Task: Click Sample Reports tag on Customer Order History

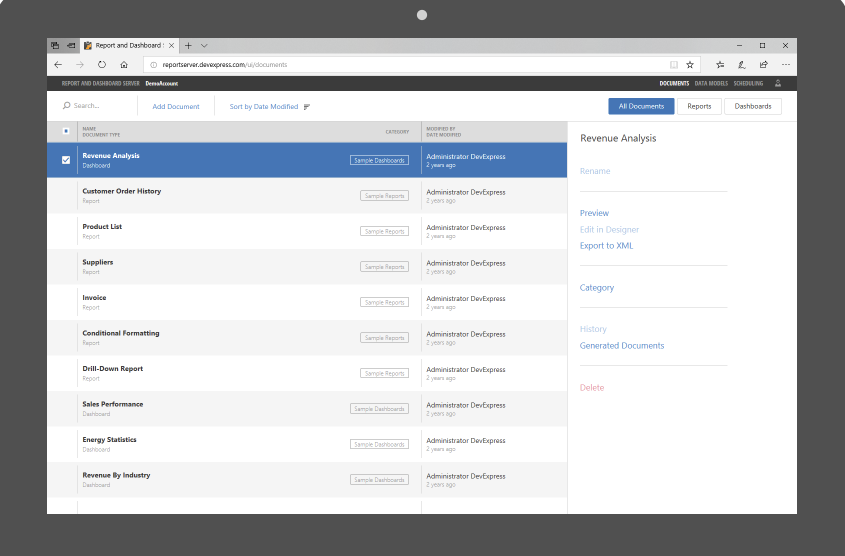Action: [x=384, y=196]
